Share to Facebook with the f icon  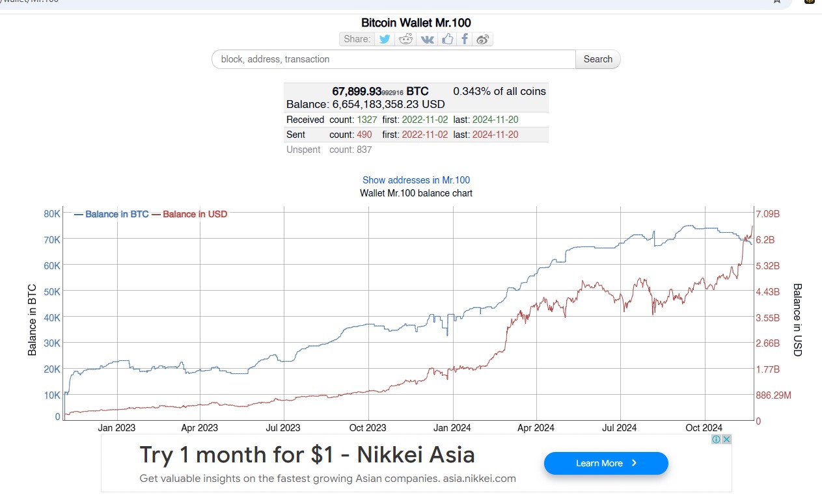coord(465,39)
